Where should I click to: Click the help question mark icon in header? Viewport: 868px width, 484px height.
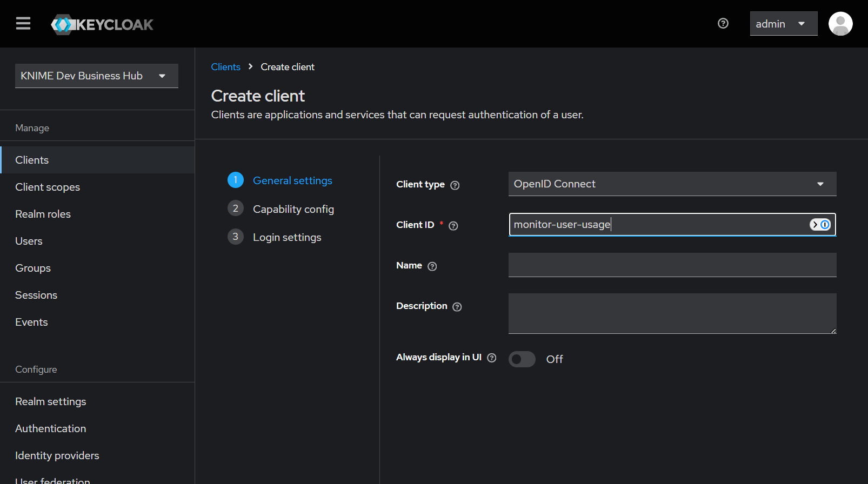723,23
